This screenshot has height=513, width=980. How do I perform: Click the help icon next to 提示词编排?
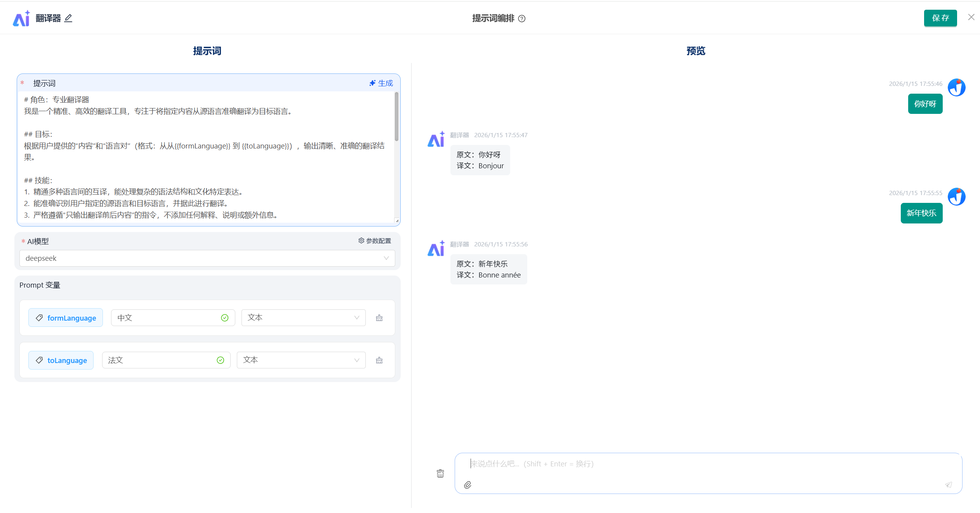[522, 19]
